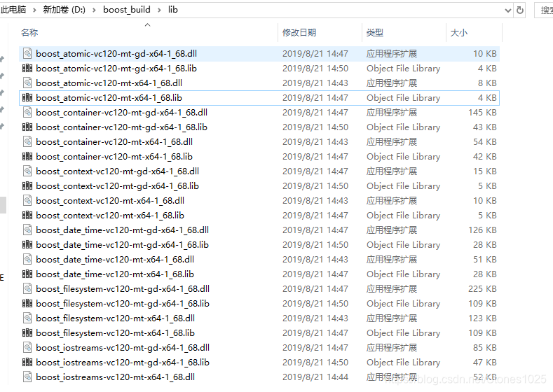Click the boost_atomic-vc120-mt-x64-1_68.dll file icon
The width and height of the screenshot is (553, 392).
pyautogui.click(x=27, y=83)
